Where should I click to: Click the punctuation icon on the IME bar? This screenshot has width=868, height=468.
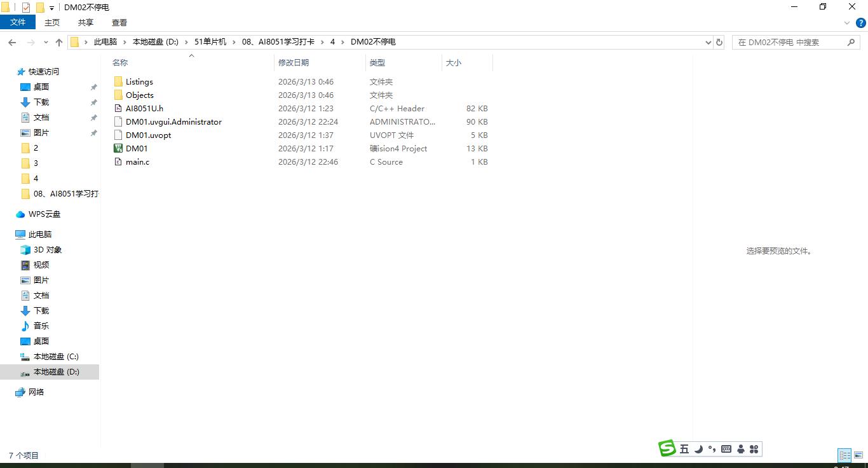(712, 449)
